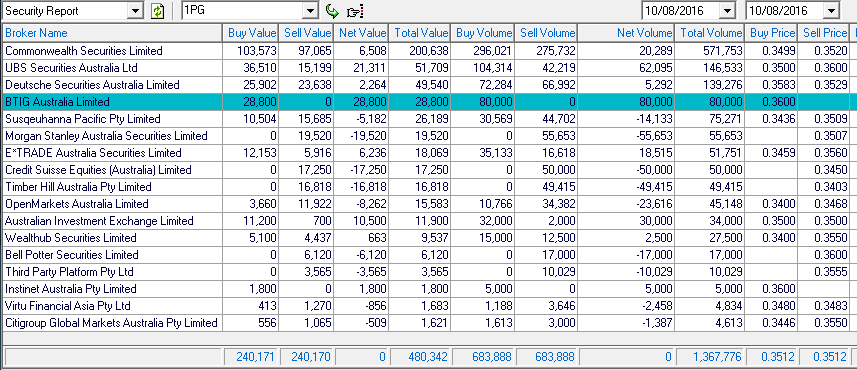Sort by the Buy Value column header
This screenshot has width=857, height=370.
click(x=251, y=33)
